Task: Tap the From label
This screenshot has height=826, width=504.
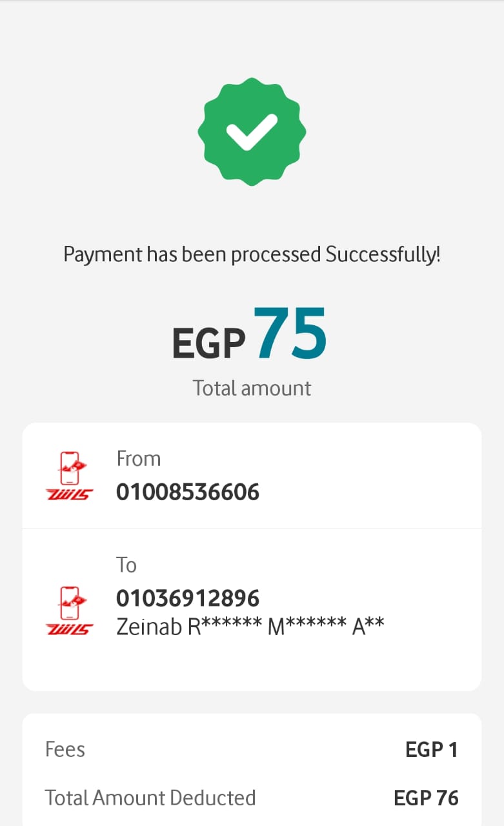Action: tap(138, 459)
